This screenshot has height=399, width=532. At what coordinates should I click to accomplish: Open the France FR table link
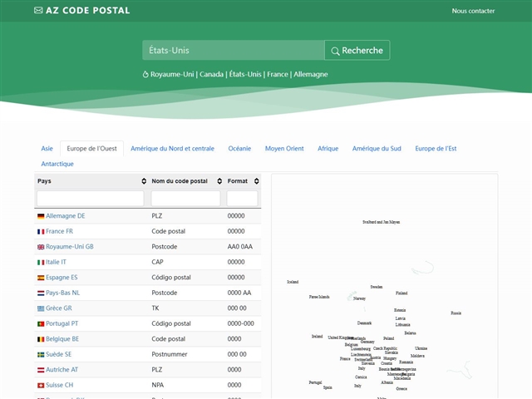(59, 231)
